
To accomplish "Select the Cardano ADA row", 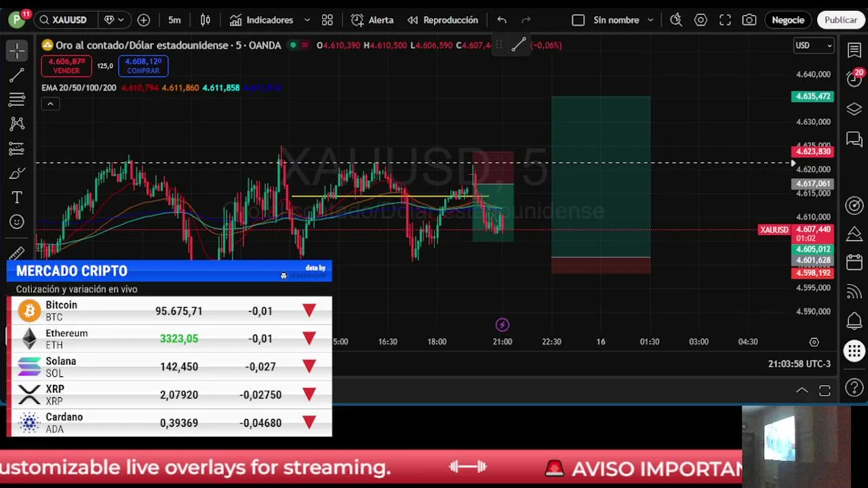I will click(170, 423).
